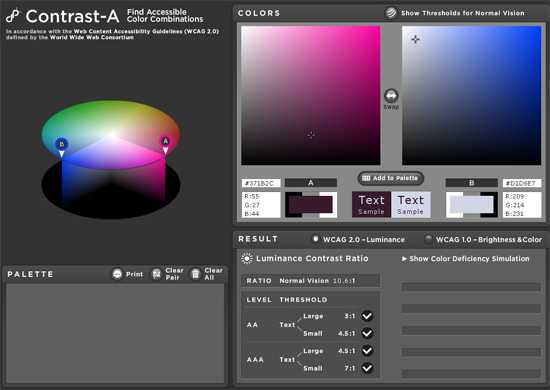Click World Wide Web Consortium link
Viewport: 550px width, 390px height.
tap(92, 37)
